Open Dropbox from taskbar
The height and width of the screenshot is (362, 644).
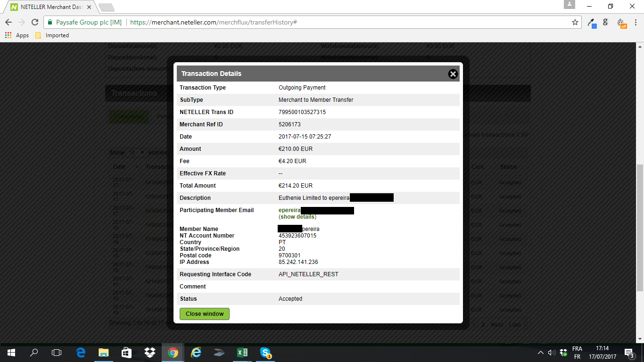pos(150,352)
